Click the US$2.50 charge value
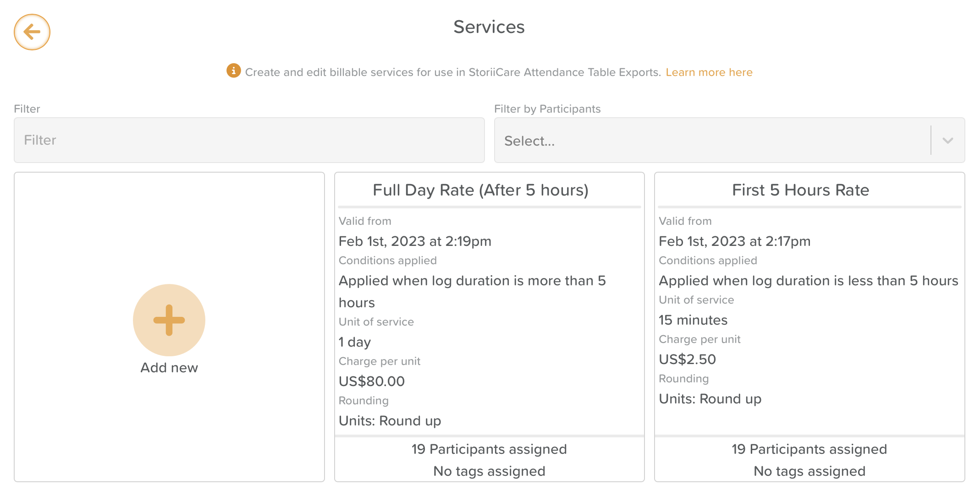 (x=687, y=359)
